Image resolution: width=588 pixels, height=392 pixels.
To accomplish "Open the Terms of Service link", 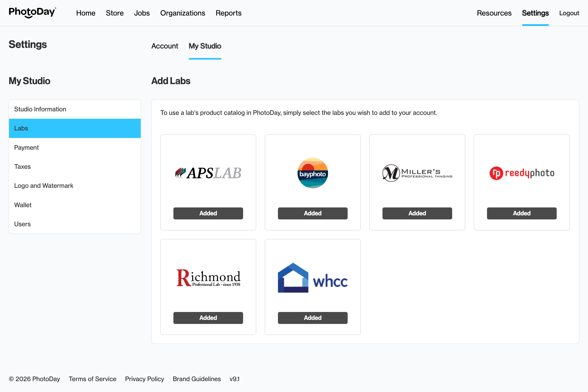I will [x=93, y=379].
